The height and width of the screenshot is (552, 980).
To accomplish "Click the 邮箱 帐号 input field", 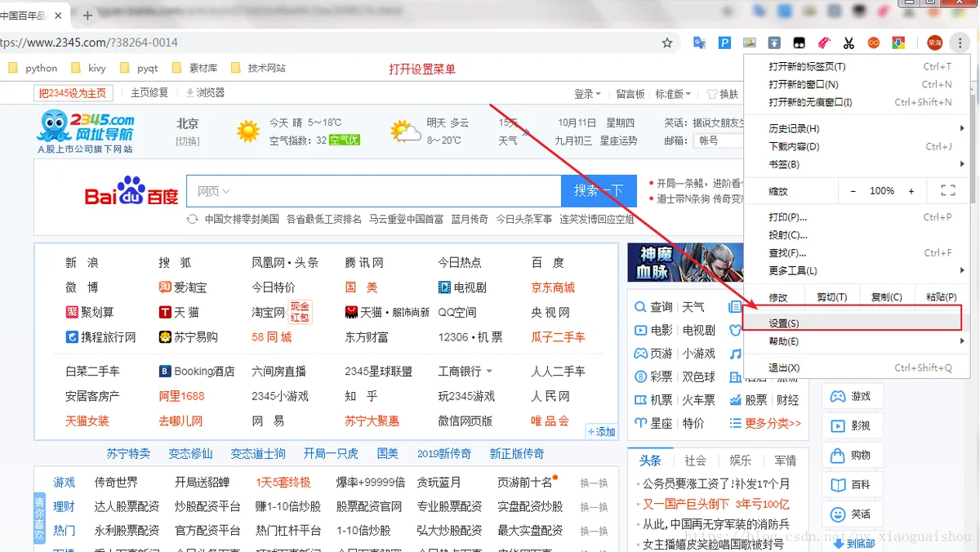I will pos(719,140).
